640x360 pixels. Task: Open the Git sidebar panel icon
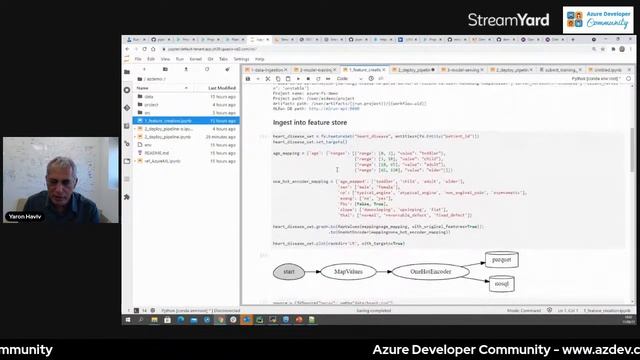pyautogui.click(x=127, y=108)
